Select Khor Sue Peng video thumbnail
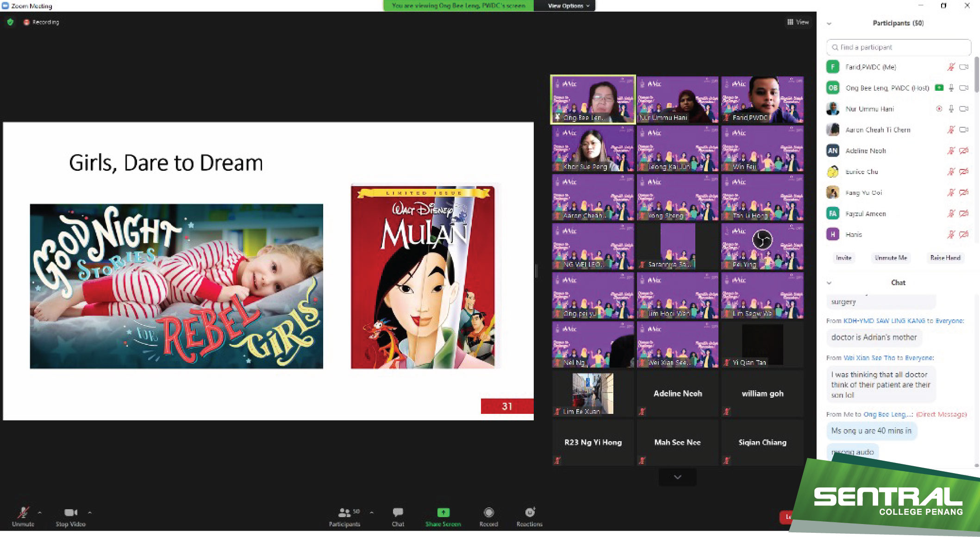Viewport: 980px width, 537px height. (x=593, y=149)
